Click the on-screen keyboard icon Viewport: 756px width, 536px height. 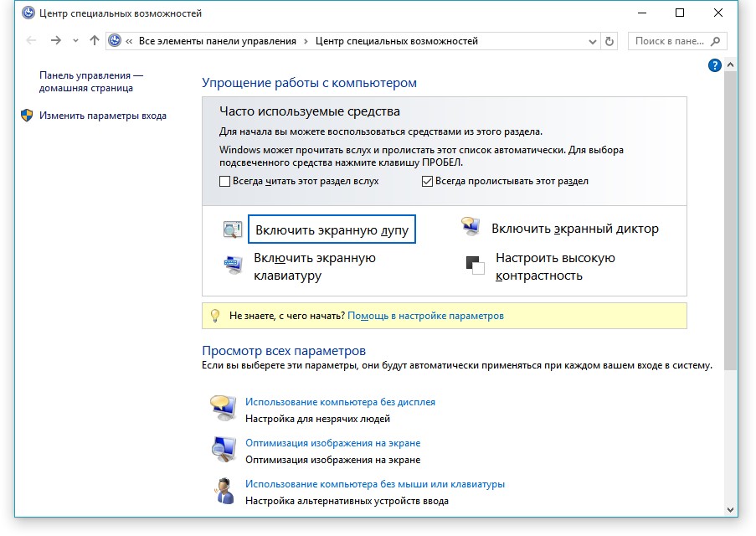[x=232, y=265]
